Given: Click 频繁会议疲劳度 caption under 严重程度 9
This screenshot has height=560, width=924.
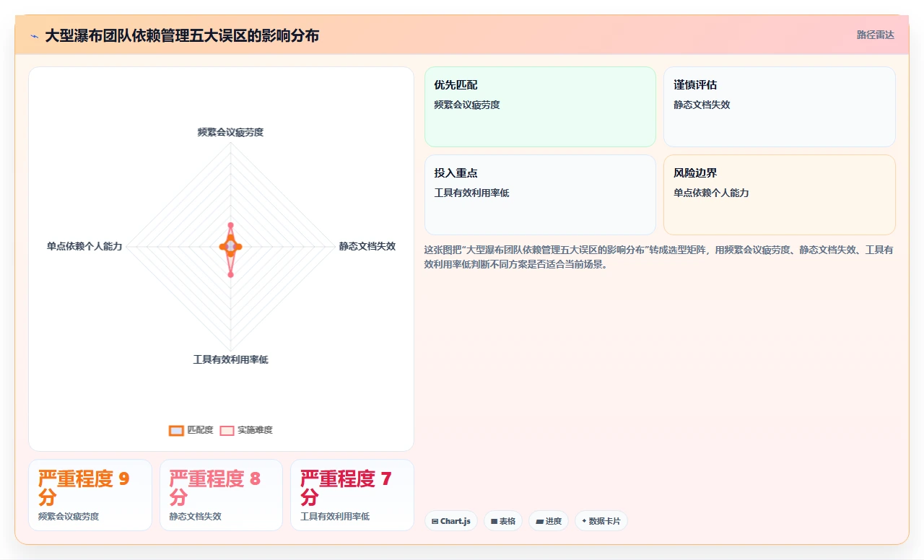Looking at the screenshot, I should [x=69, y=517].
